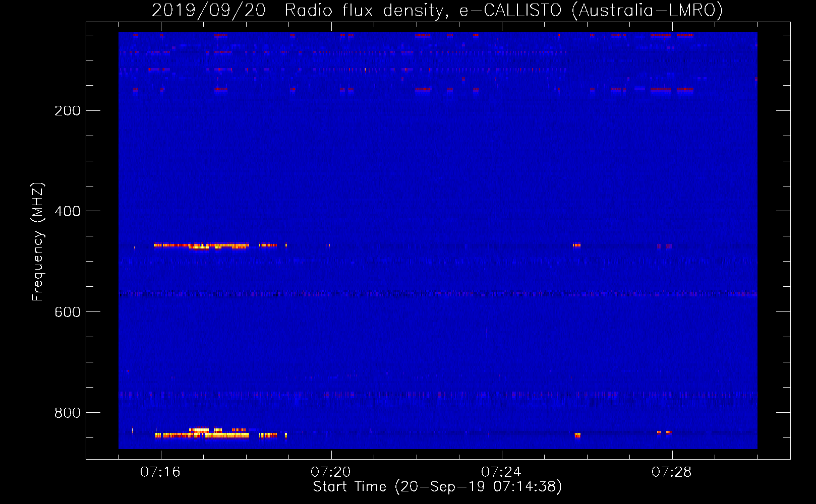Click the 600 frequency tick label
Viewport: 816px width, 504px height.
[x=68, y=312]
